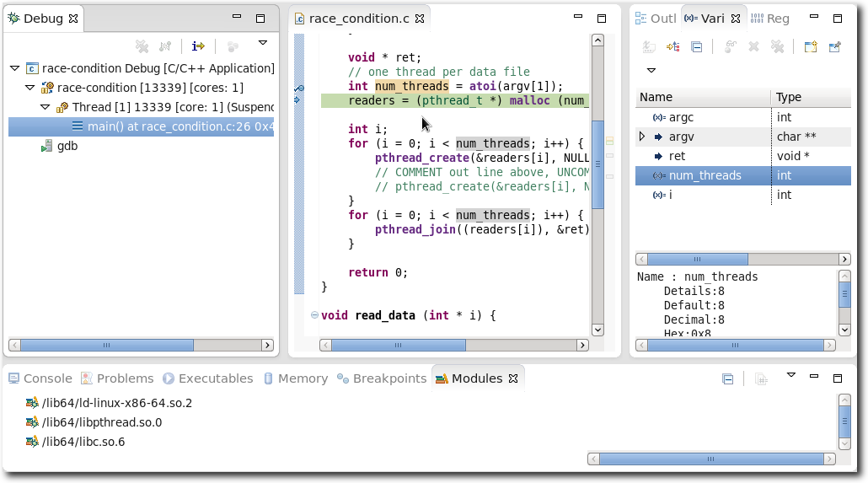Viewport: 868px width, 483px height.
Task: Click Show Logical Structure icon in Variables
Action: coord(673,46)
